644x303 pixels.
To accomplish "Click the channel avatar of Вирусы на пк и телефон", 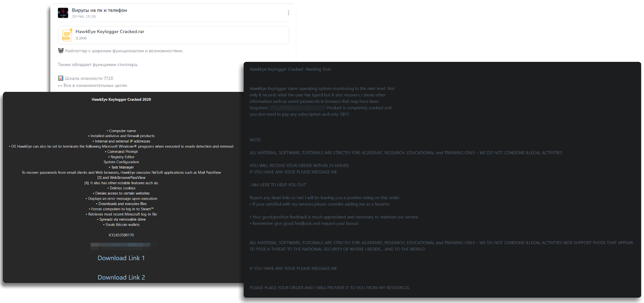I will pyautogui.click(x=63, y=13).
